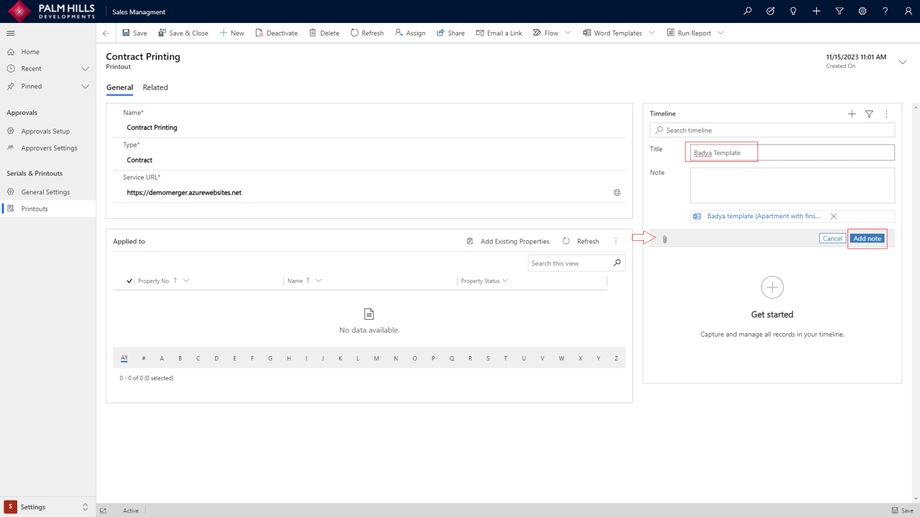920x517 pixels.
Task: Toggle the select all rows checkmark
Action: 129,281
